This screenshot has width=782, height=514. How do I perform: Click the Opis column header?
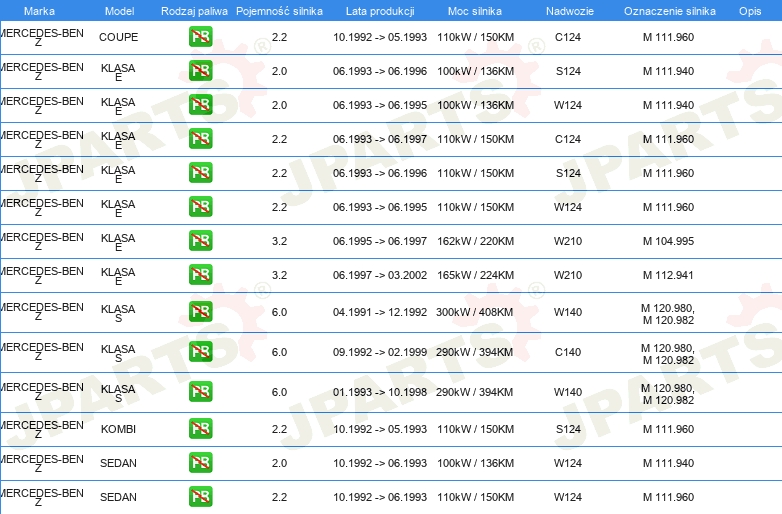click(x=750, y=11)
